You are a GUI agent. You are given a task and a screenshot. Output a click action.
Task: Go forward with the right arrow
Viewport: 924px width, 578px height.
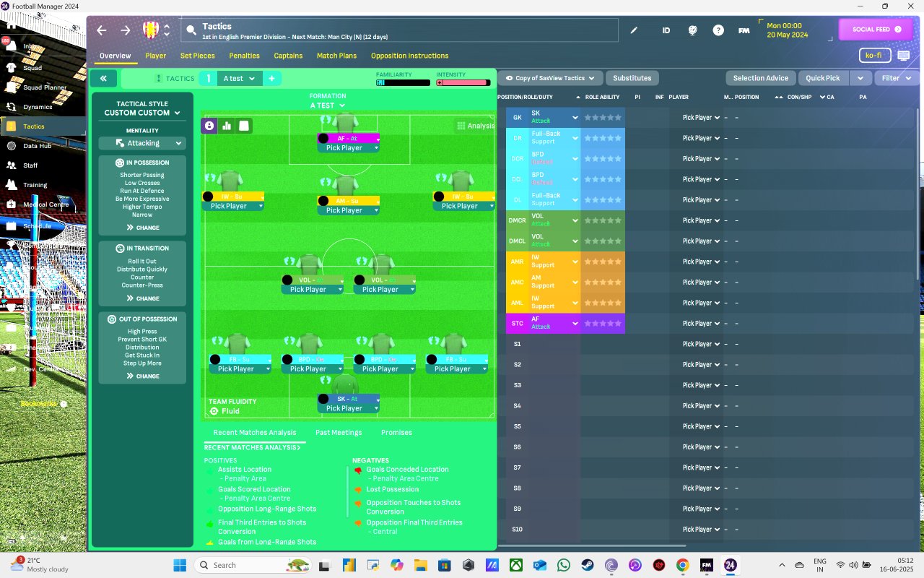(x=126, y=30)
